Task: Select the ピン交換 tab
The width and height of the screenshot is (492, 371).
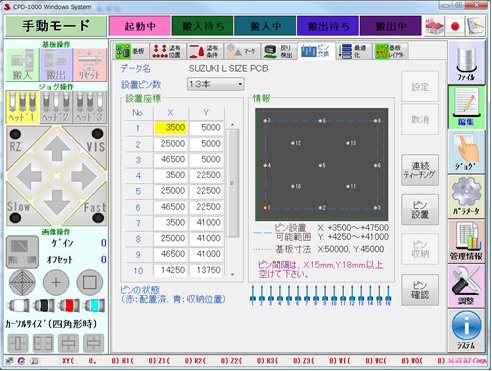Action: [316, 51]
